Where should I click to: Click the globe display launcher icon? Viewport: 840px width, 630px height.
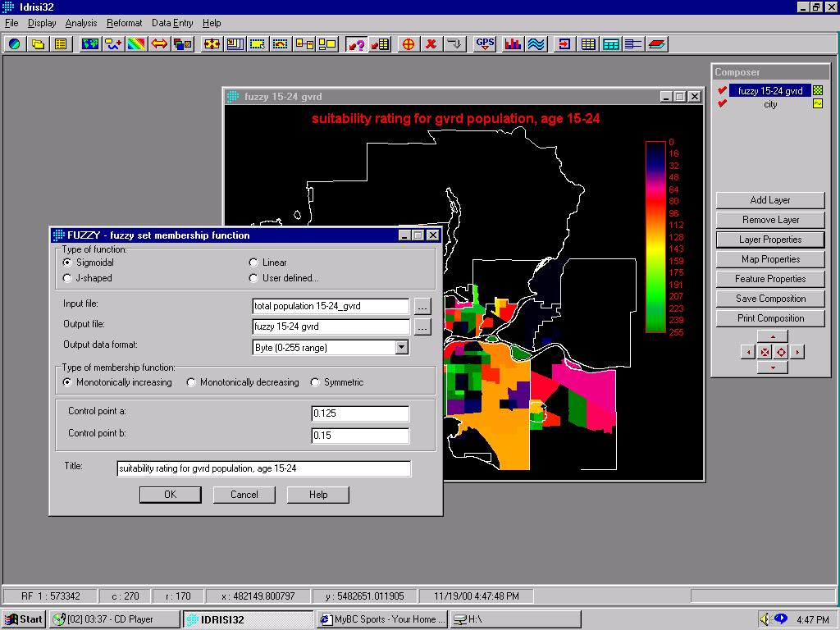tap(15, 43)
